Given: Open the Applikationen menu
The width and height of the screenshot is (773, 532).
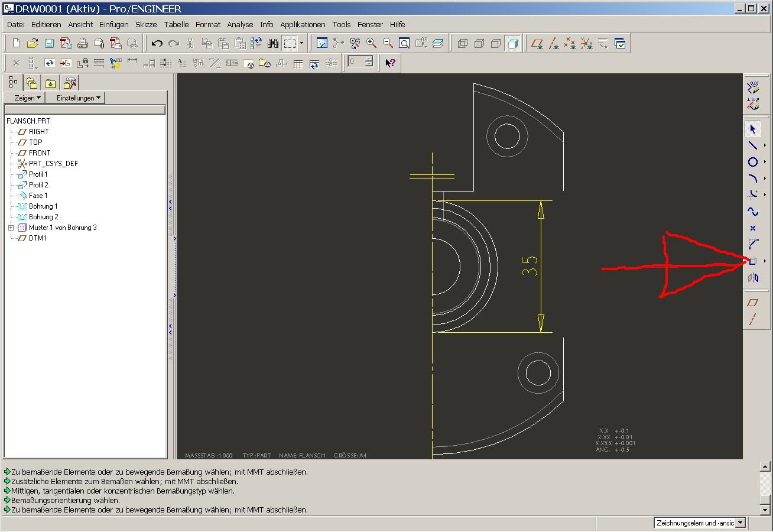Looking at the screenshot, I should (x=303, y=24).
